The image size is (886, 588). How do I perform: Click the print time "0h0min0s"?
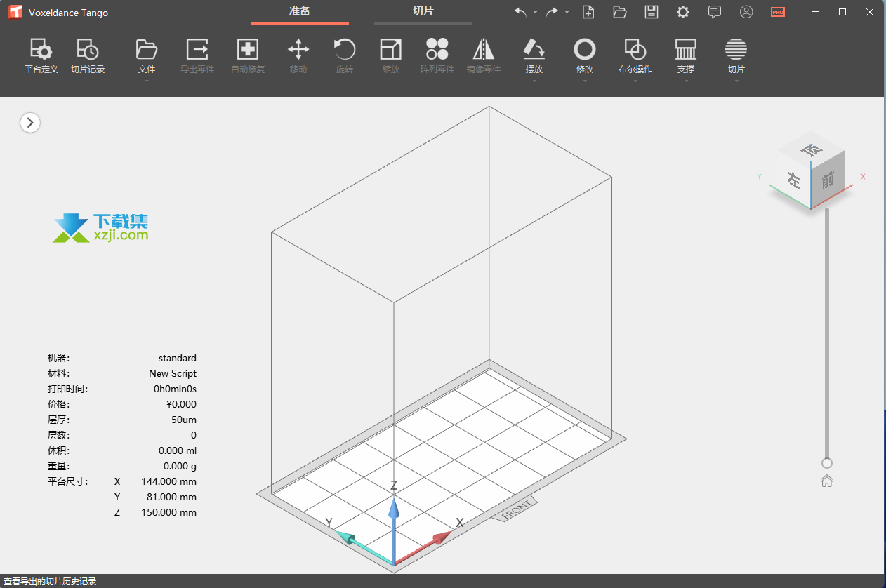(x=176, y=389)
